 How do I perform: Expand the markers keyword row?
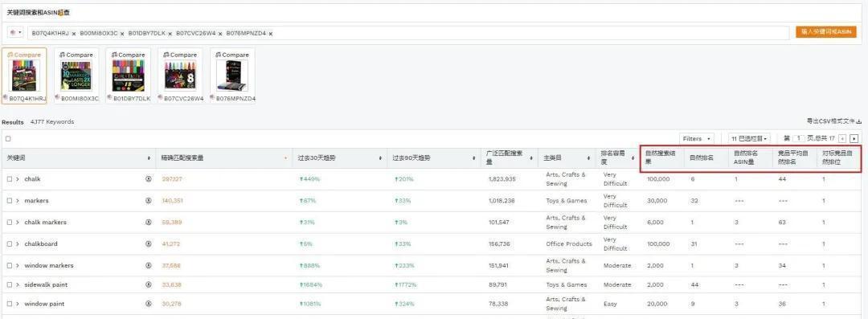coord(18,201)
